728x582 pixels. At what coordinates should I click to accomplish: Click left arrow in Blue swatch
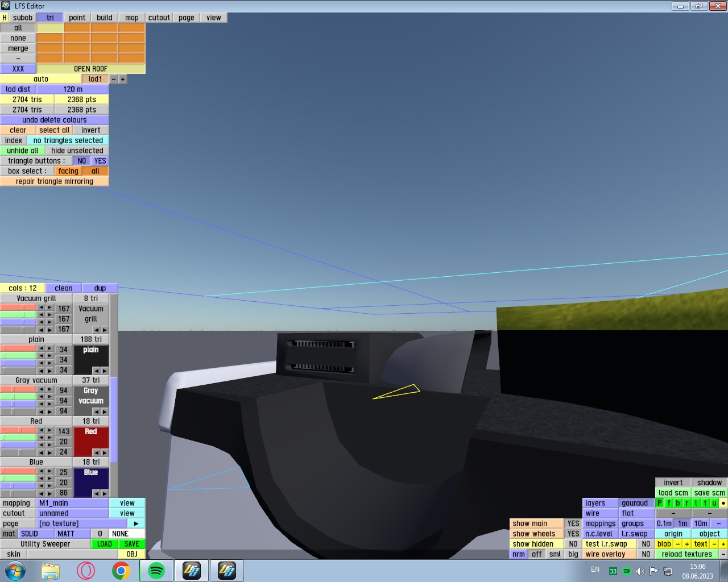96,493
